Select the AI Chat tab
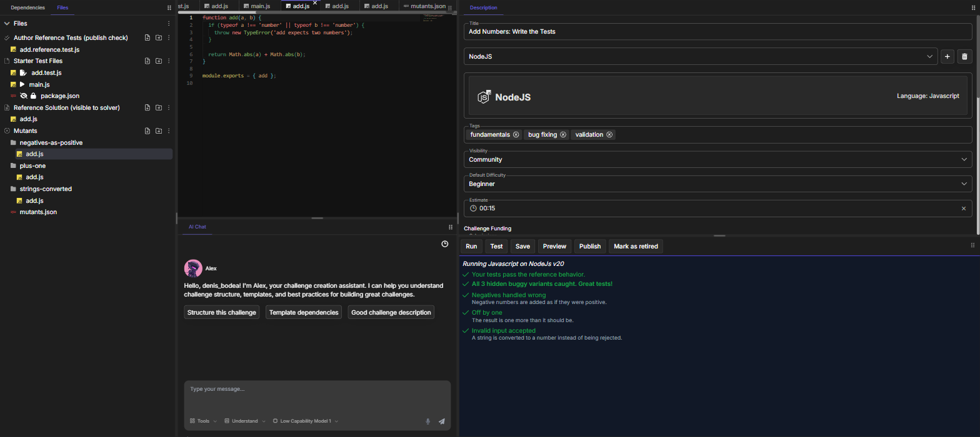The image size is (980, 437). pos(197,227)
